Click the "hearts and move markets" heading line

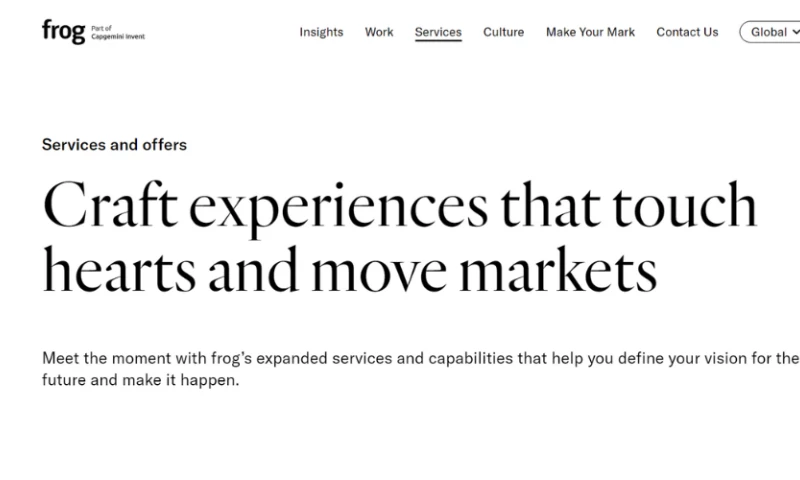349,271
